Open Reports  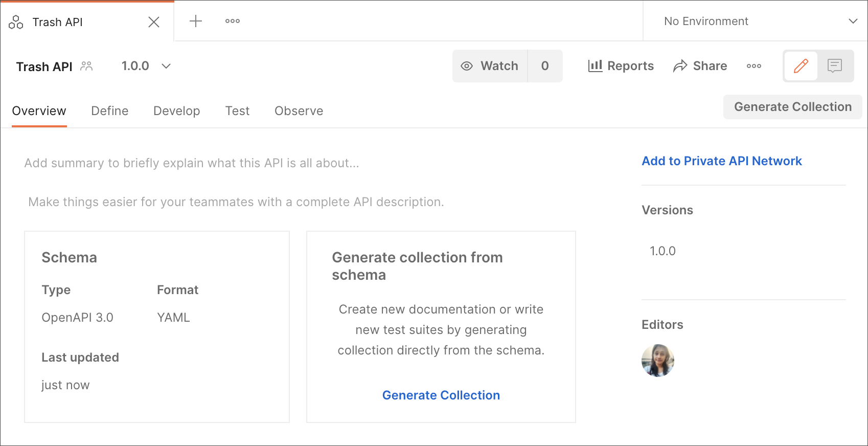coord(621,66)
